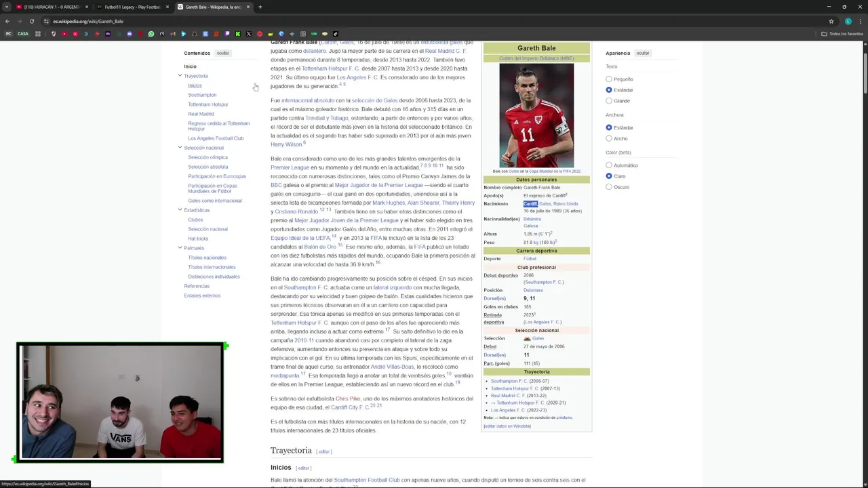Open Orden del Imperio Británico (MBE) link
868x488 pixels.
coord(536,58)
